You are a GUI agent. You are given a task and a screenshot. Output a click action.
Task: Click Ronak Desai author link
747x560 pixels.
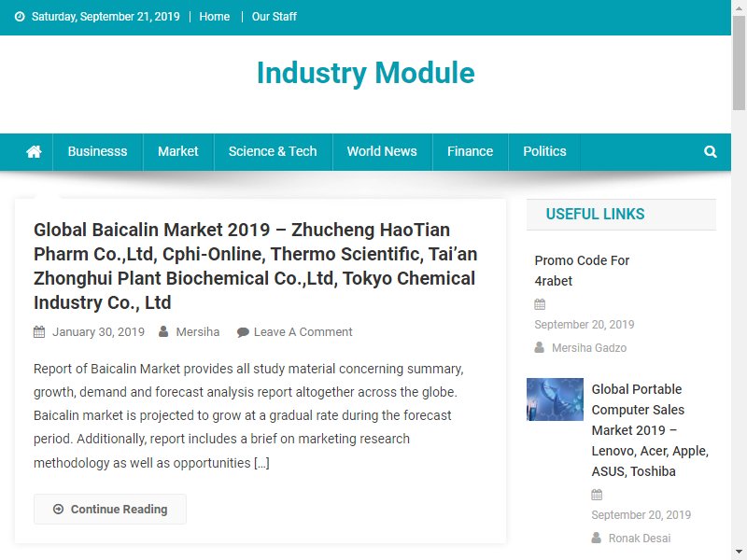[640, 539]
